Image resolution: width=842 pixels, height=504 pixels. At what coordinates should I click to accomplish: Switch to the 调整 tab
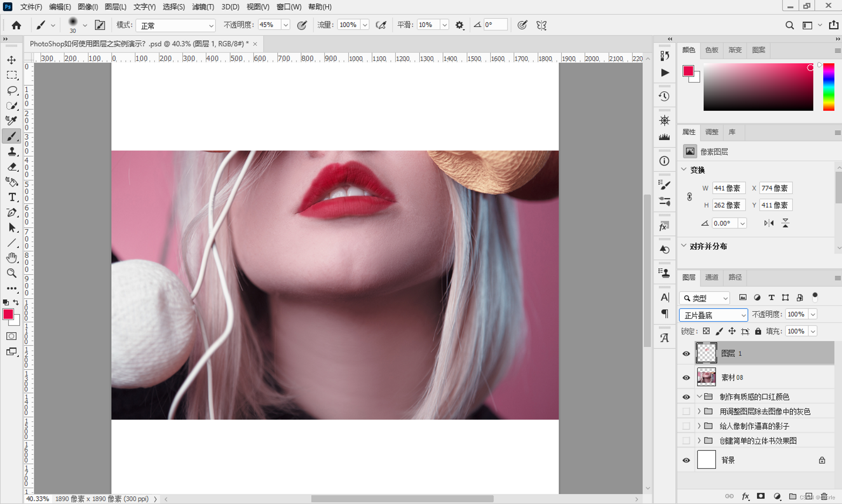click(712, 132)
